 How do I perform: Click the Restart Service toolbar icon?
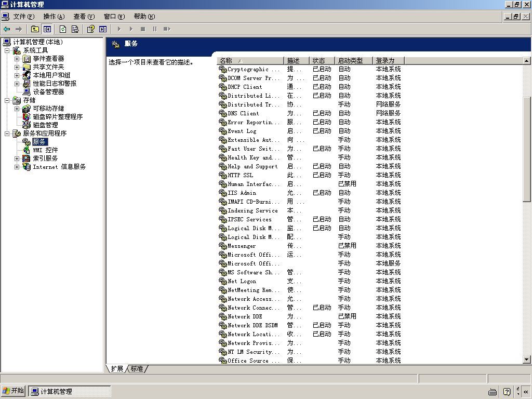click(167, 29)
